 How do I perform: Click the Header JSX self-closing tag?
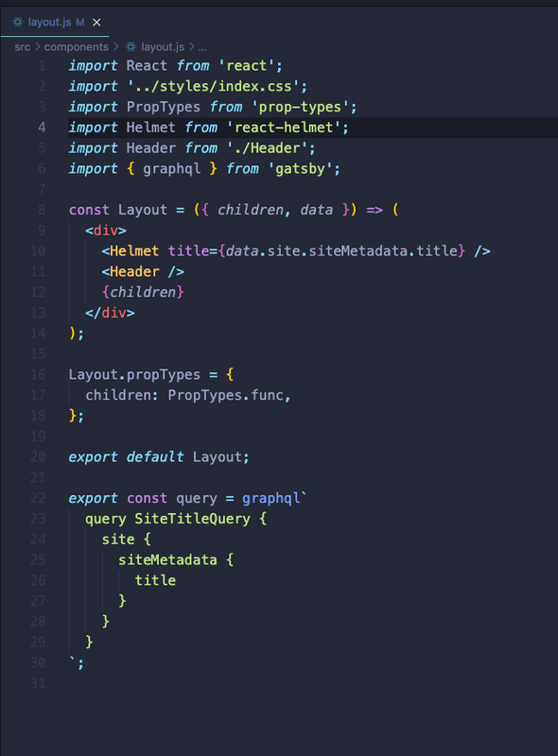click(x=143, y=271)
